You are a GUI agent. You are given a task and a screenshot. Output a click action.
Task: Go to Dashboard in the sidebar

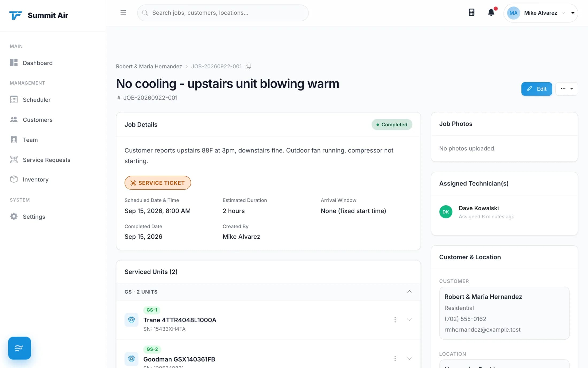(38, 63)
